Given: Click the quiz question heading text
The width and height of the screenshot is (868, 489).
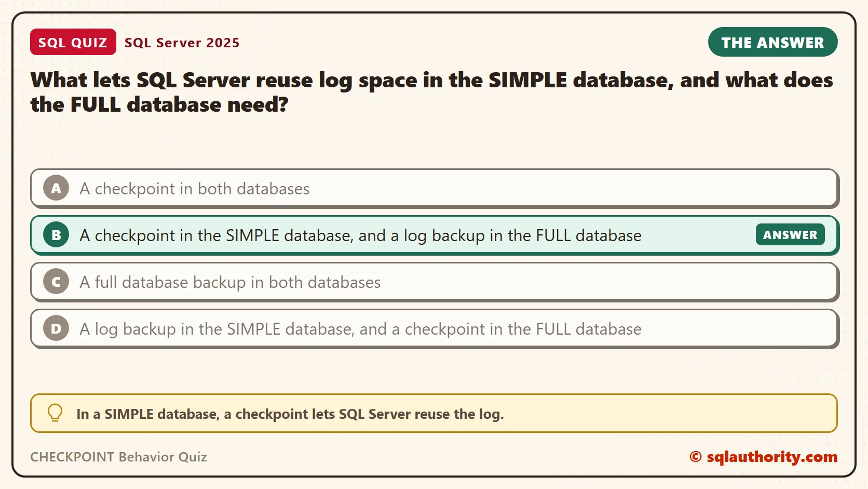Looking at the screenshot, I should coord(431,92).
